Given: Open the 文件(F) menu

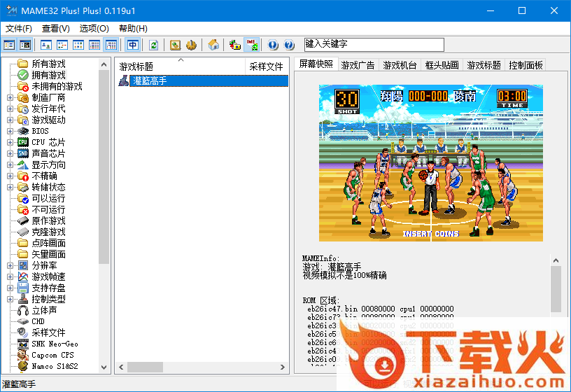Looking at the screenshot, I should pos(19,29).
